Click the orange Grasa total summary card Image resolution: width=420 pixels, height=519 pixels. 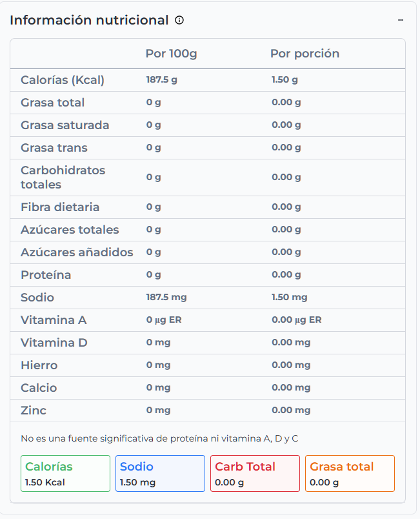(350, 474)
